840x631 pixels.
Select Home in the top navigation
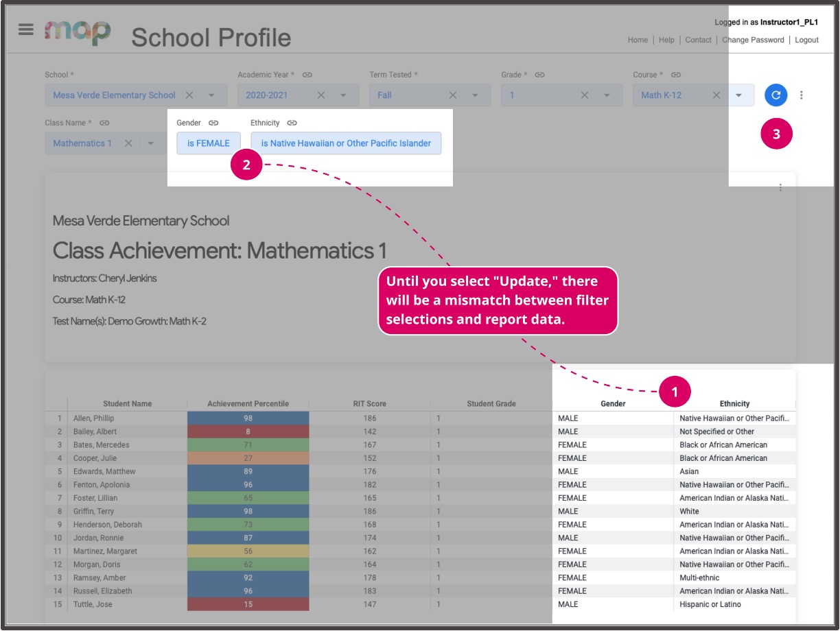(638, 40)
